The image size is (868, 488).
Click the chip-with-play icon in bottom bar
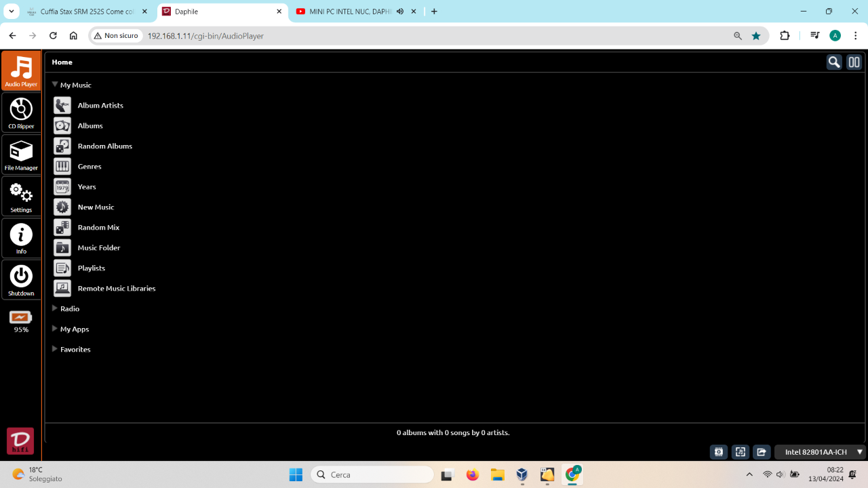point(719,452)
